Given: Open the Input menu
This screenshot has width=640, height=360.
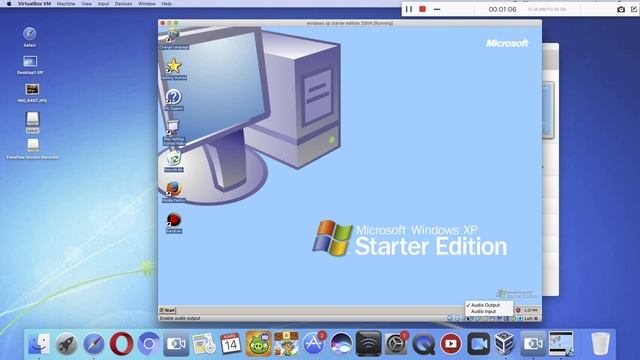Looking at the screenshot, I should (103, 4).
